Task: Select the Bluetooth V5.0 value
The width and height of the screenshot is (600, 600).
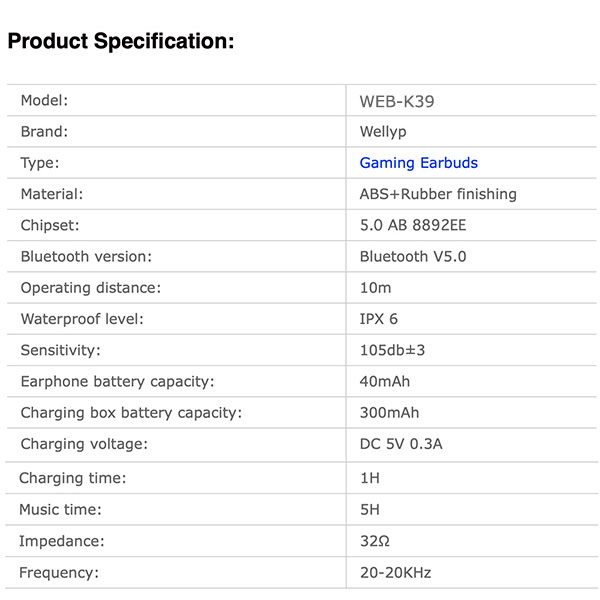Action: click(413, 257)
